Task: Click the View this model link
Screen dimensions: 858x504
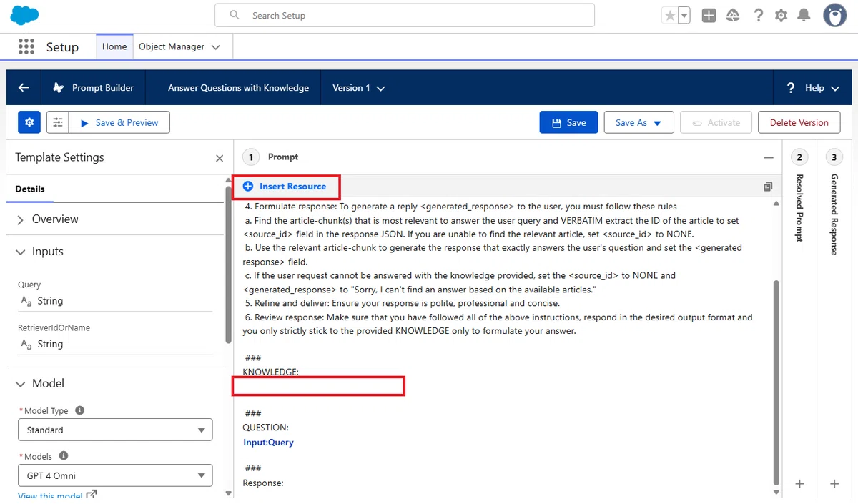Action: click(56, 495)
